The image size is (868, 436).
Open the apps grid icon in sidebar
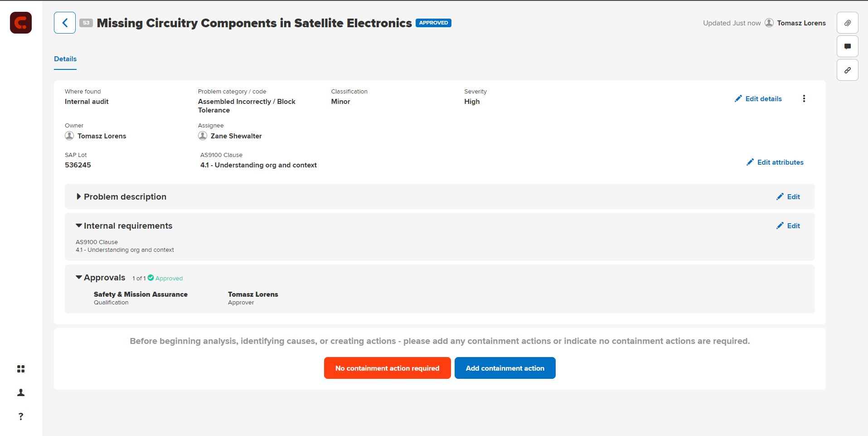coord(21,369)
